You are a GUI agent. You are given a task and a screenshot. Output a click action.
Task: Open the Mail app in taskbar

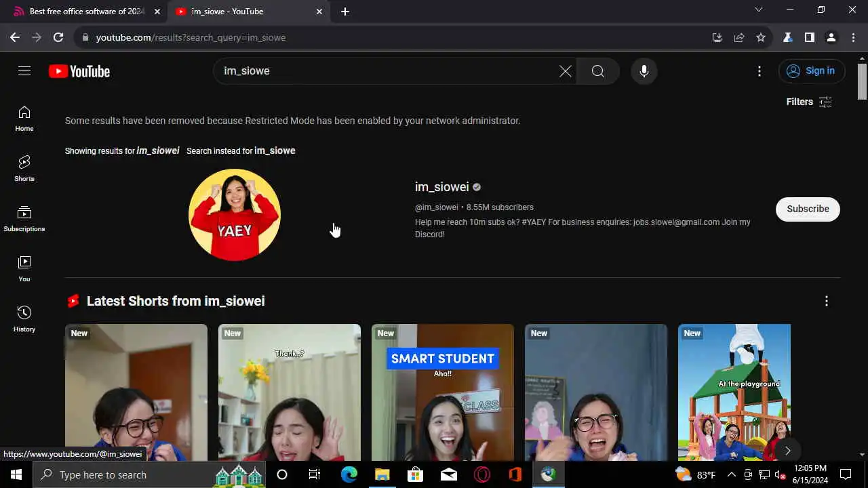pyautogui.click(x=448, y=474)
